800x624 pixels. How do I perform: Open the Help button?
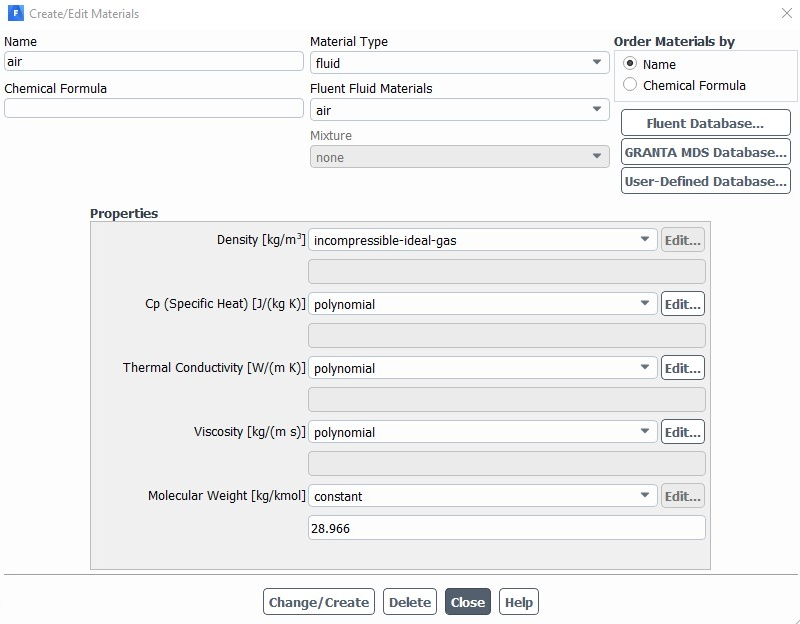(518, 602)
